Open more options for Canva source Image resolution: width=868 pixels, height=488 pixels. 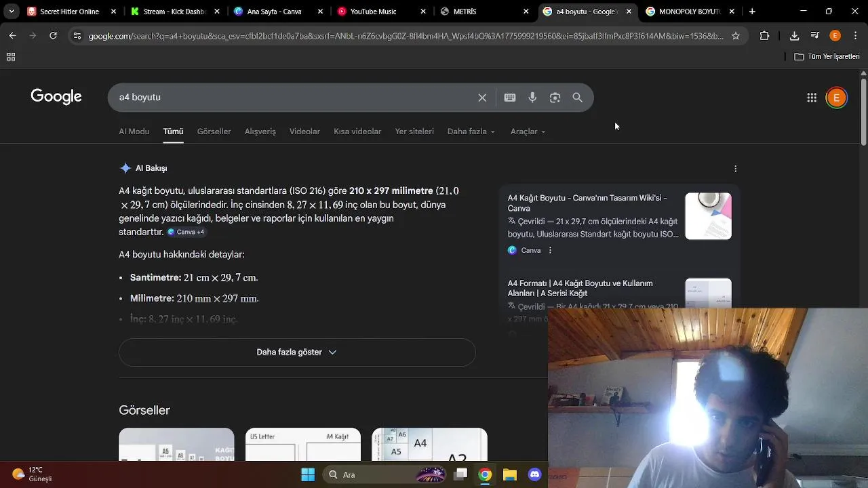click(x=550, y=250)
